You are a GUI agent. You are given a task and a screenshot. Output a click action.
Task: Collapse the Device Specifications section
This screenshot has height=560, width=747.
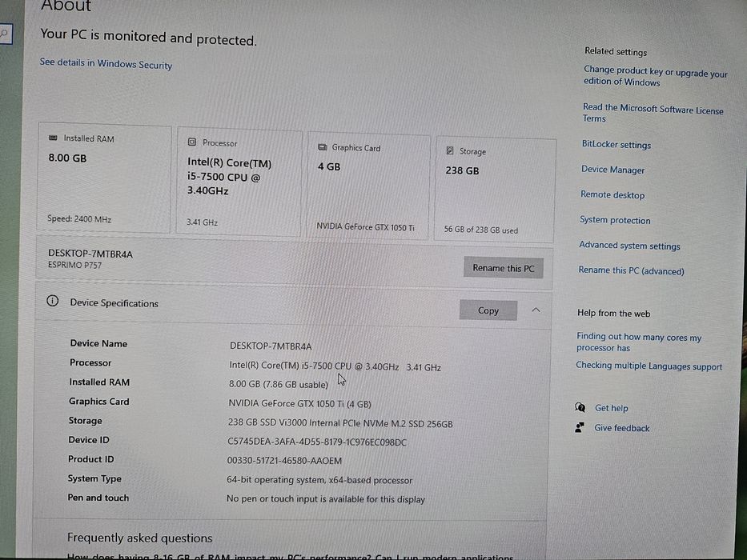[x=536, y=310]
